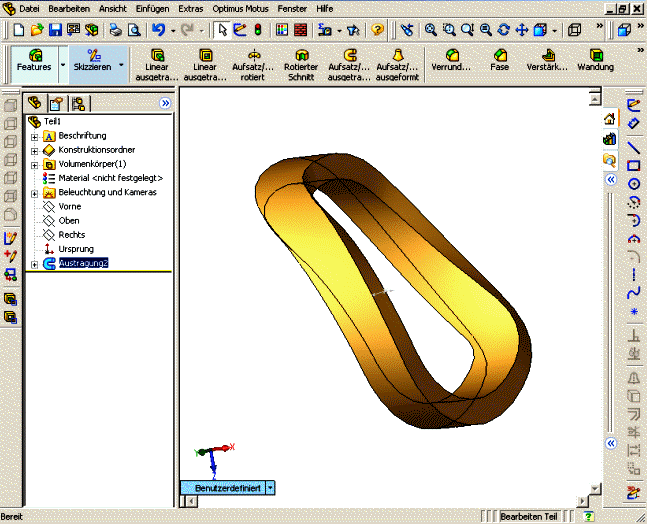Toggle the Skizzieren toolbar button
The image size is (647, 524).
(93, 62)
